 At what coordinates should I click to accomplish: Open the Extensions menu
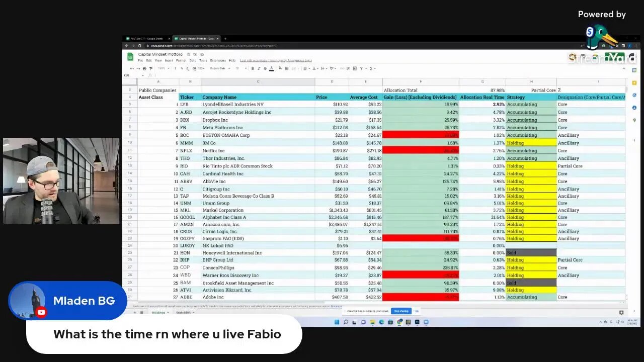(x=218, y=60)
